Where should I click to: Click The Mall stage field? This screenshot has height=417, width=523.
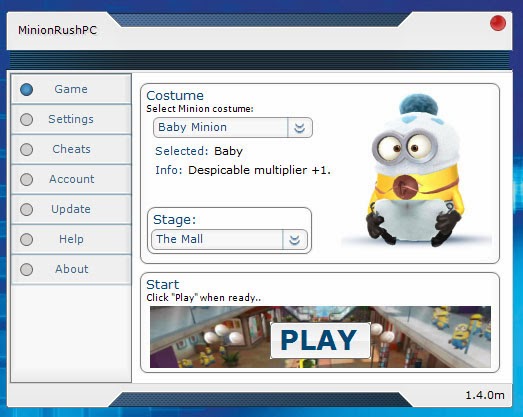(x=229, y=240)
